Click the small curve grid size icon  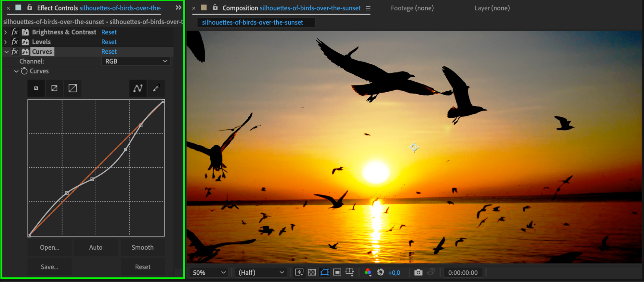tap(36, 88)
